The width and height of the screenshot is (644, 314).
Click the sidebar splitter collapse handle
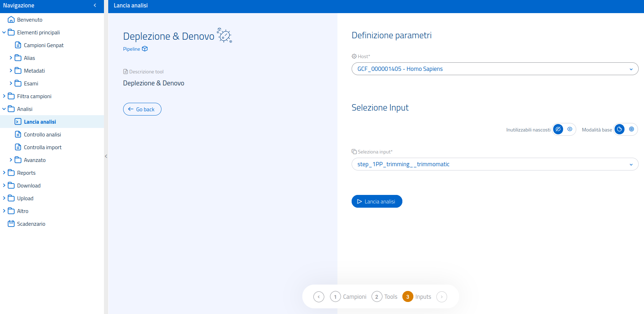tap(106, 156)
